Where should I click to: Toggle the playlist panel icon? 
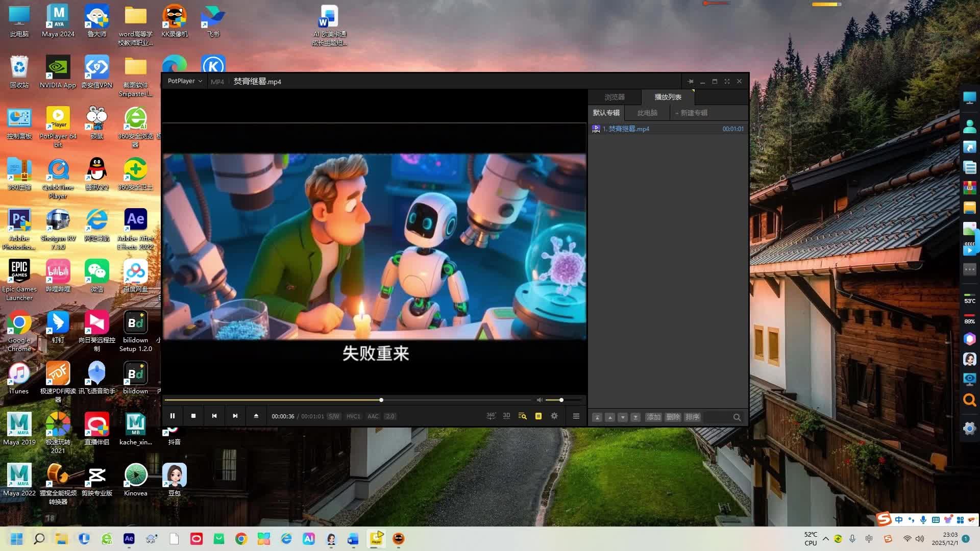point(538,416)
